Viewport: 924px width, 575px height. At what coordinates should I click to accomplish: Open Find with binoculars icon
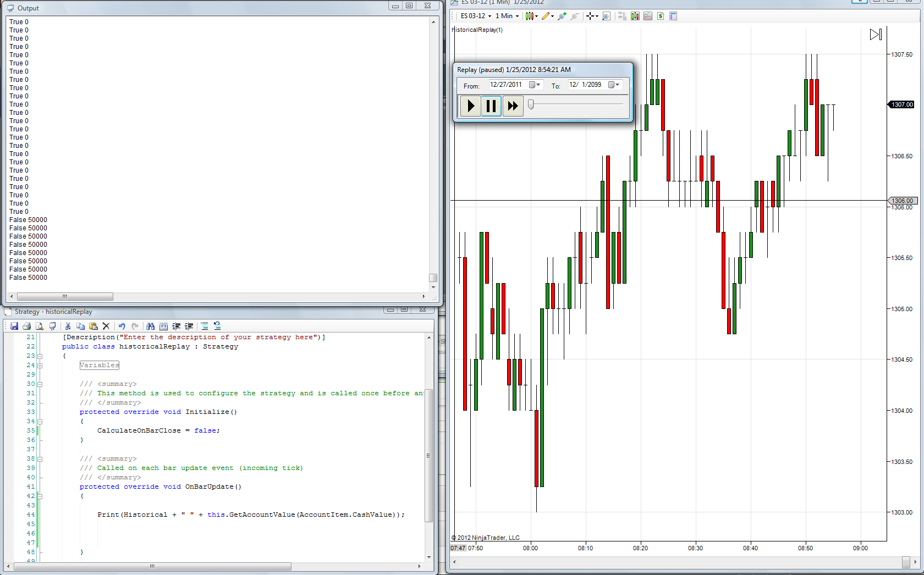click(x=150, y=326)
